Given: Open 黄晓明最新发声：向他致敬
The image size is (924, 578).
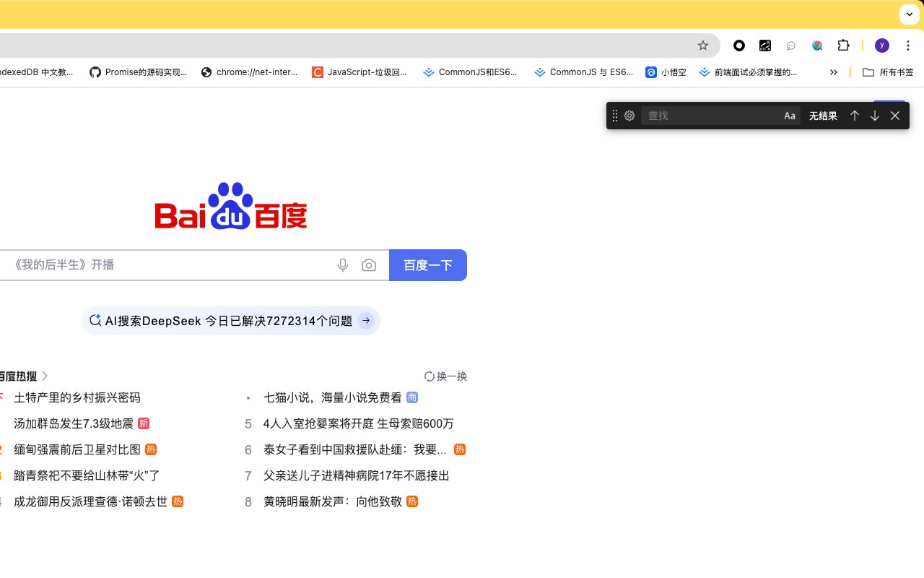Looking at the screenshot, I should (x=333, y=501).
